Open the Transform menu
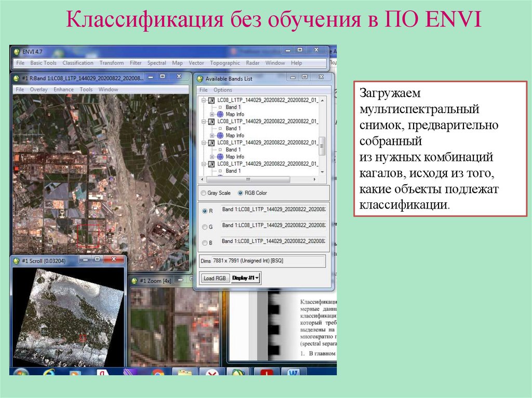 [x=111, y=63]
